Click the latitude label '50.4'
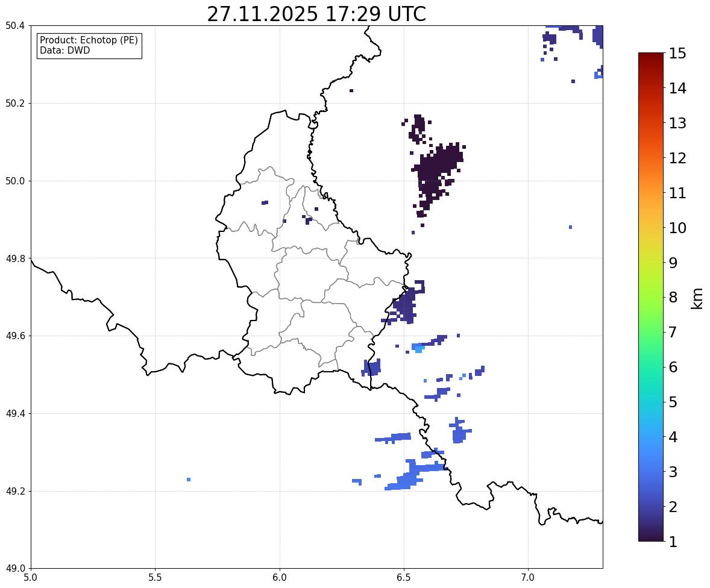 coord(15,26)
